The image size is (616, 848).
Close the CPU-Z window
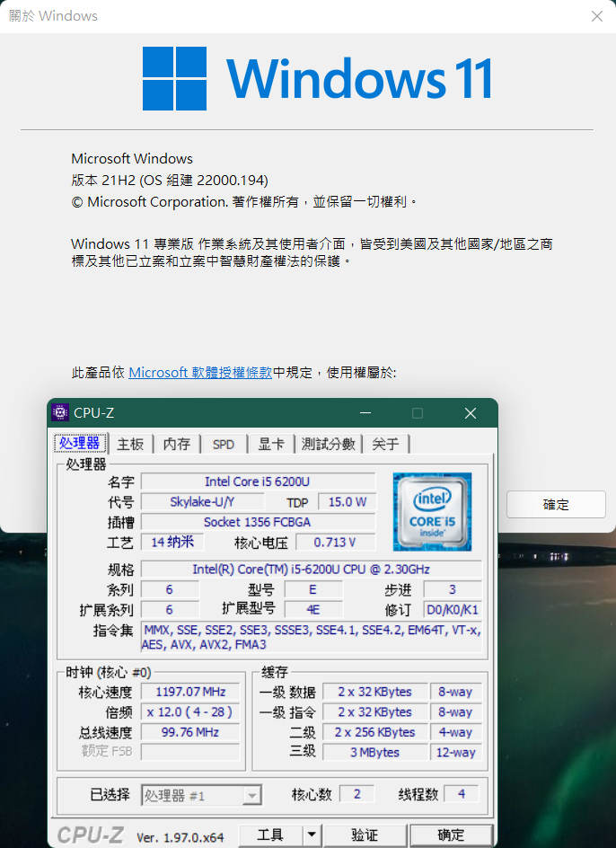471,413
